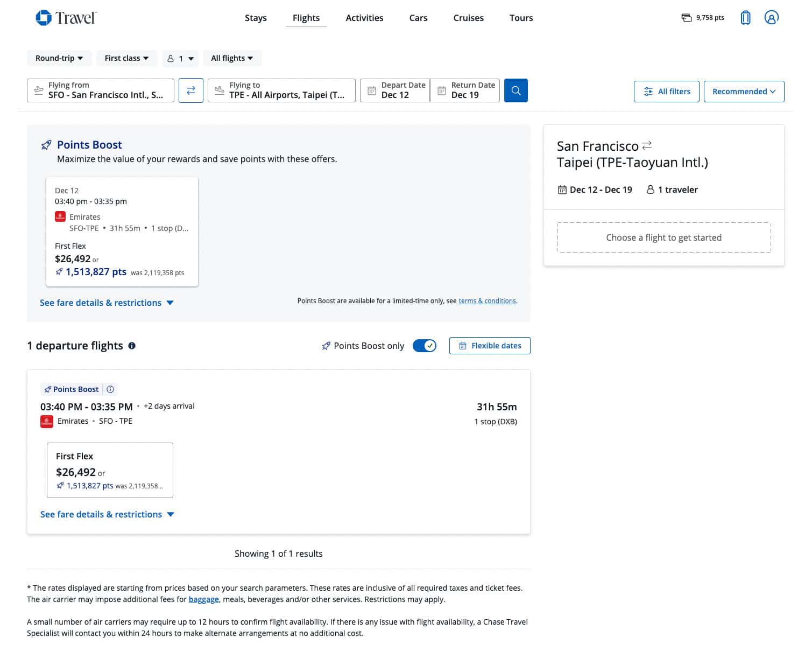Image resolution: width=812 pixels, height=651 pixels.
Task: Click the info icon beside departure flights
Action: [132, 346]
